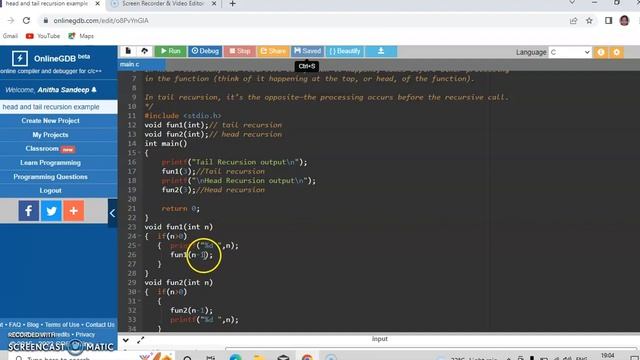Expand input panel to fullscreen icon

click(x=141, y=340)
